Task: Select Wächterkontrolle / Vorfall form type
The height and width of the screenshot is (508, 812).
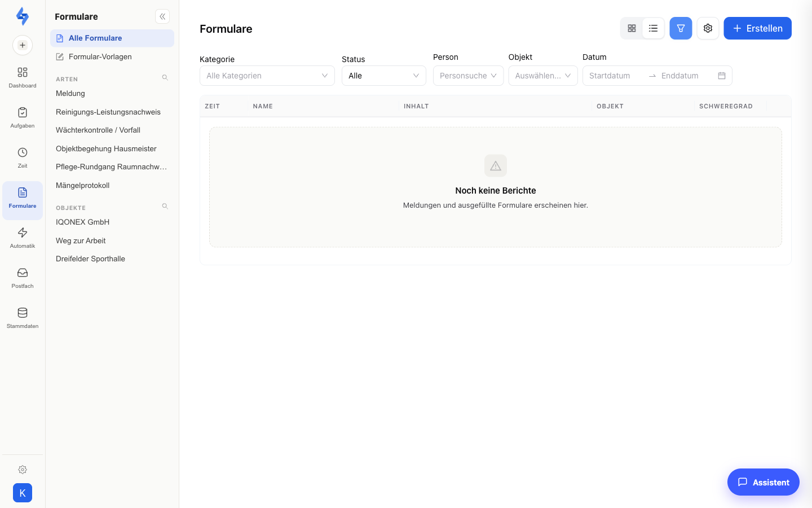Action: tap(112, 130)
